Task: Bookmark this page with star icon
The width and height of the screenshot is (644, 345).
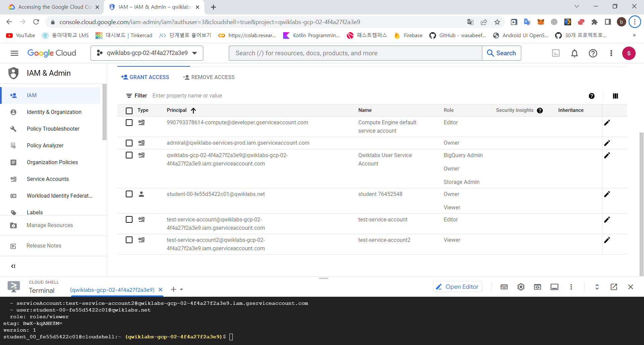Action: point(497,22)
